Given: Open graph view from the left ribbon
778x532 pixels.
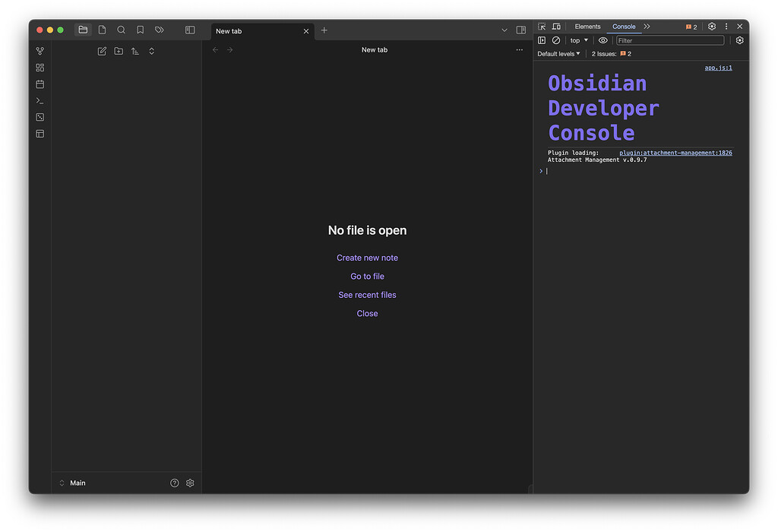Looking at the screenshot, I should [39, 51].
